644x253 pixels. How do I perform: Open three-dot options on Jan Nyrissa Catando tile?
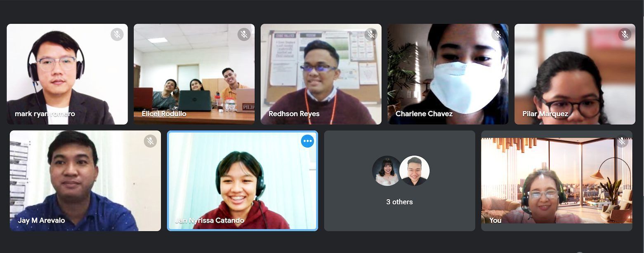click(307, 141)
